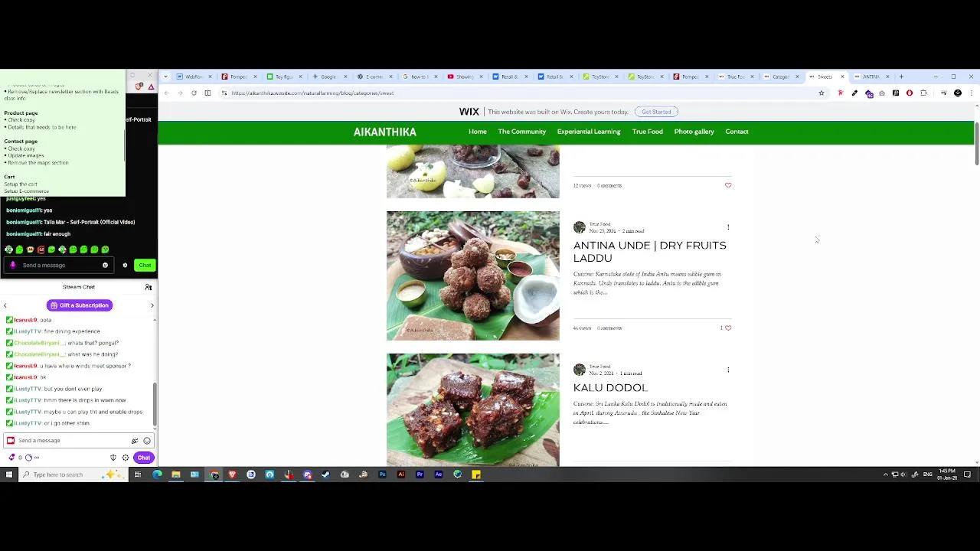Image resolution: width=980 pixels, height=551 pixels.
Task: Open the KALU DODOL post title
Action: [610, 388]
